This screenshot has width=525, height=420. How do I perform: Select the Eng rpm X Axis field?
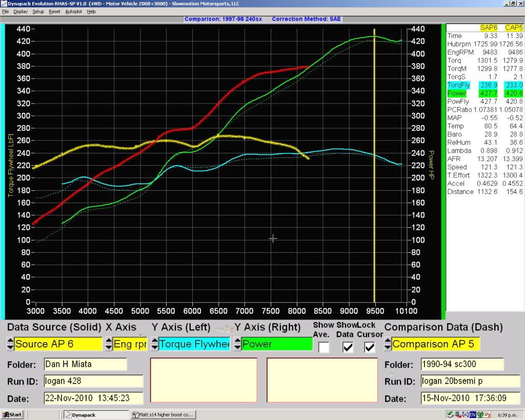[130, 344]
